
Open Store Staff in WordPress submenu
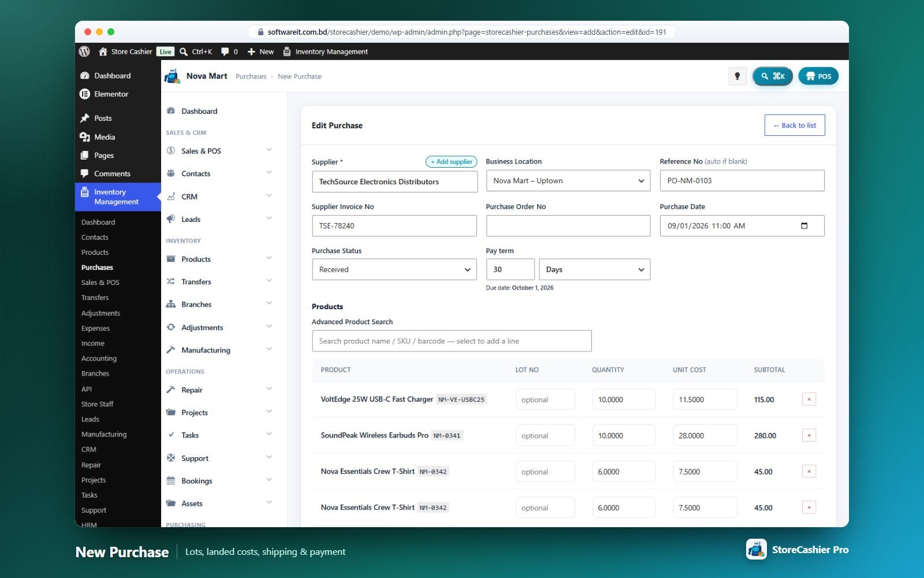[97, 404]
